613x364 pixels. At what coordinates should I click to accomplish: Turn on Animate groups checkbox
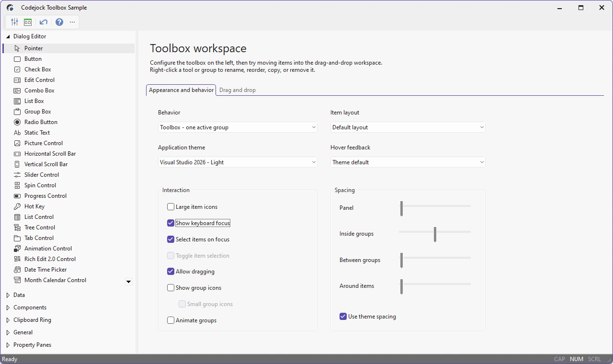click(170, 320)
